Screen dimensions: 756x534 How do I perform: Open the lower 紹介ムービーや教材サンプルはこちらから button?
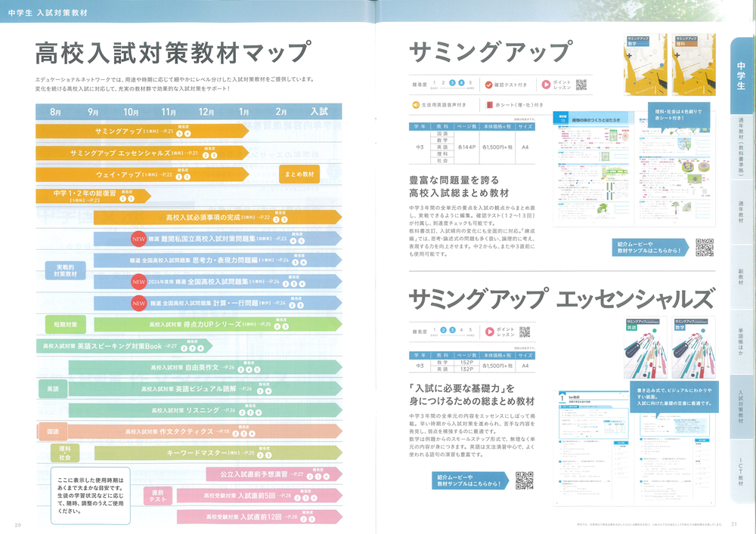tap(470, 480)
